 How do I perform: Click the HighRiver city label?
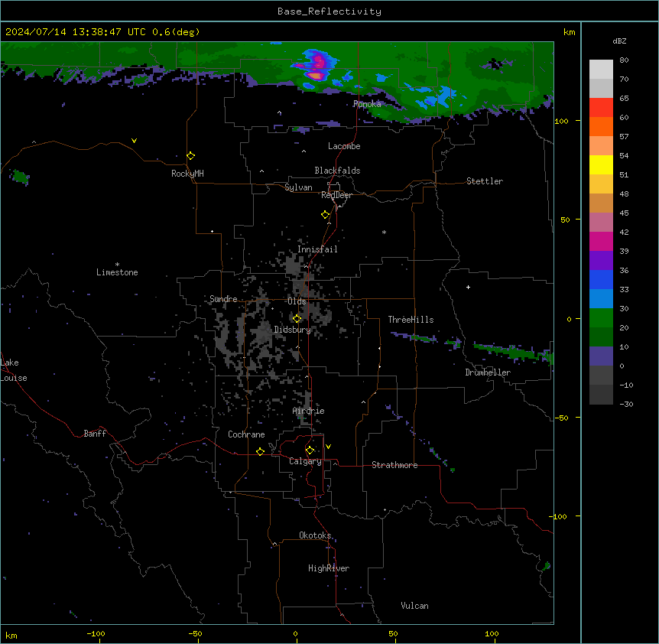329,568
